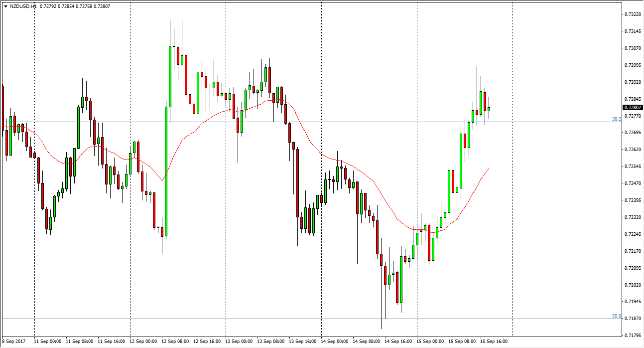
Task: Click the 13 Sep 16:00 time label
Action: coord(303,342)
